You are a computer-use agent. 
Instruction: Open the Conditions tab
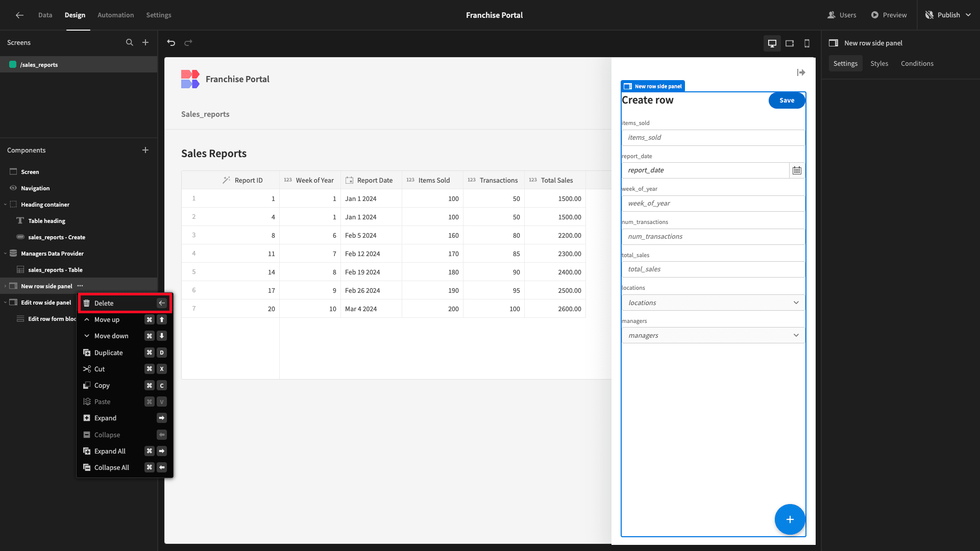coord(917,64)
